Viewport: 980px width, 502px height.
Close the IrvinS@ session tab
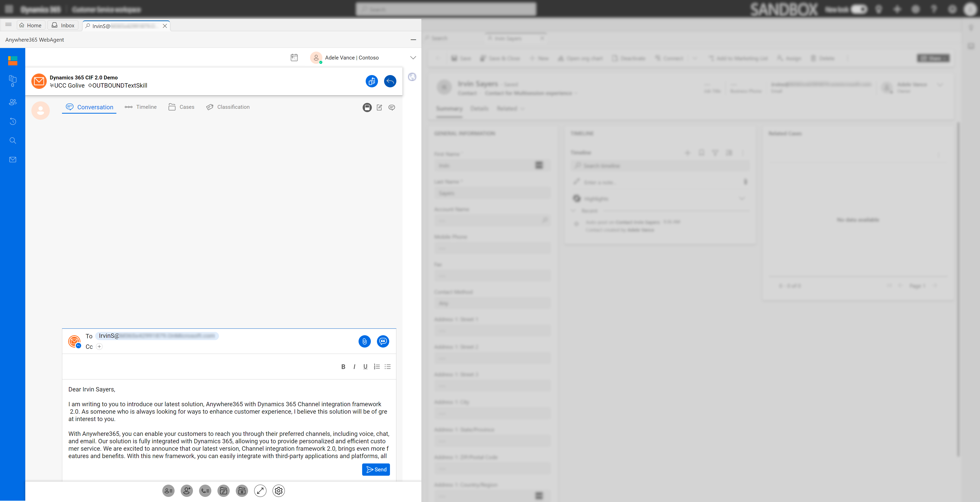(x=165, y=26)
